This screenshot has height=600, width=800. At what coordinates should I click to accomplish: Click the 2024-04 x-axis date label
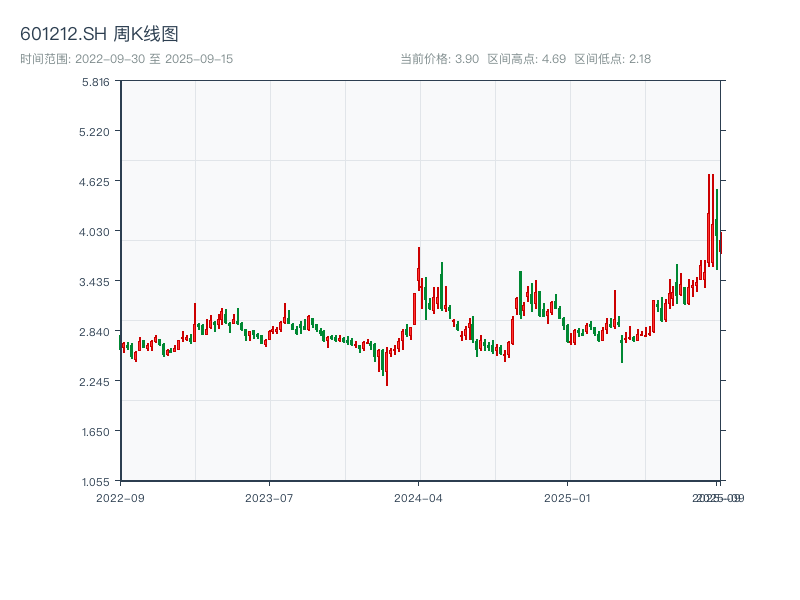point(419,497)
